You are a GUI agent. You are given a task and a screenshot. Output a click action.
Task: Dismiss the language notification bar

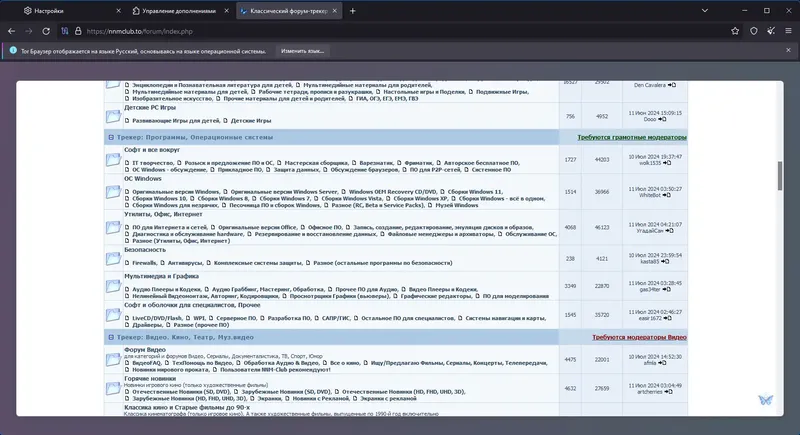click(x=788, y=50)
